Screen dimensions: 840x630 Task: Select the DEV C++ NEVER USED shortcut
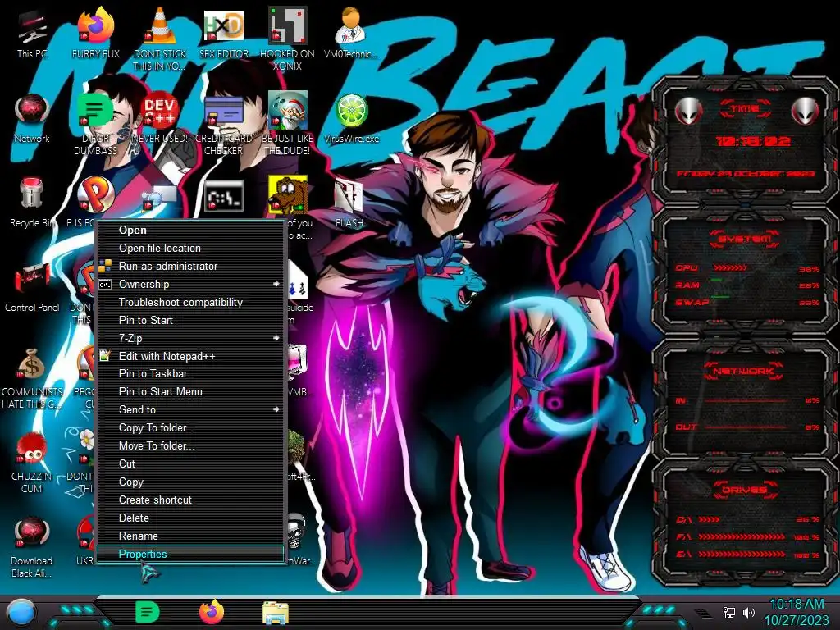tap(160, 118)
